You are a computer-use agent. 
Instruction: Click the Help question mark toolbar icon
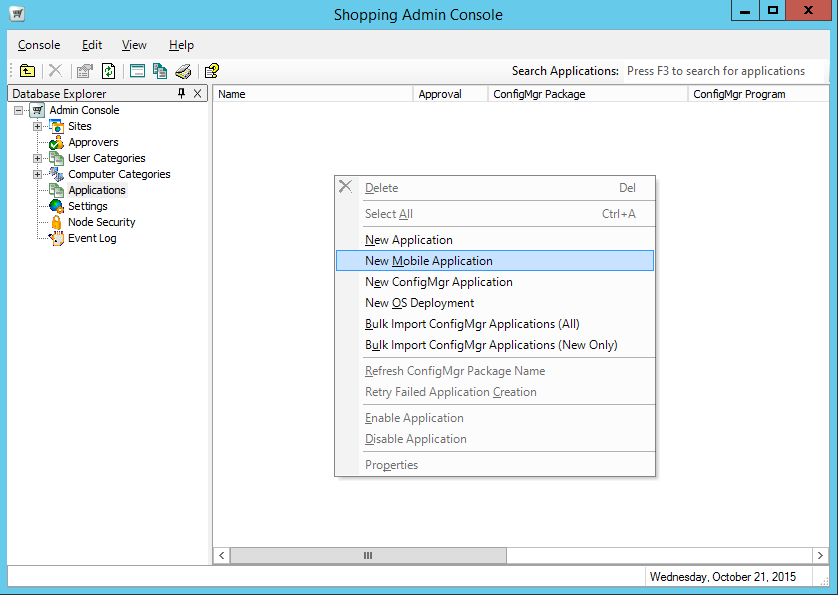212,71
